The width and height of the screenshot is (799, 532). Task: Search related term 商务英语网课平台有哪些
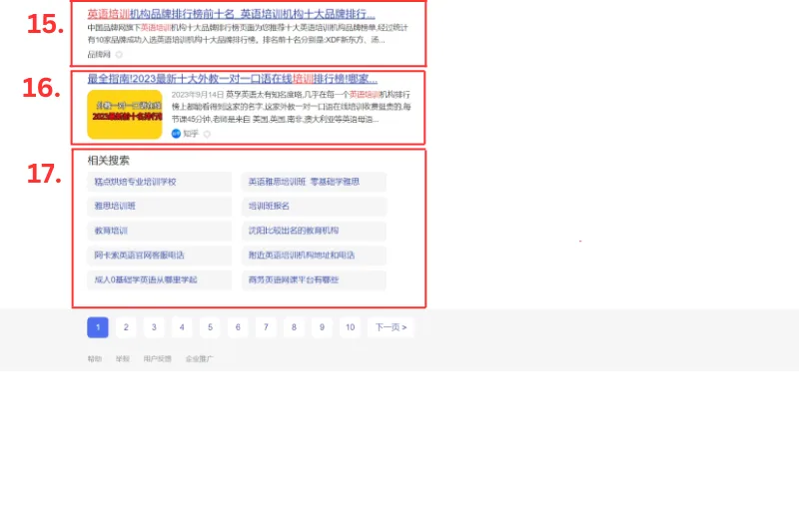pos(314,280)
